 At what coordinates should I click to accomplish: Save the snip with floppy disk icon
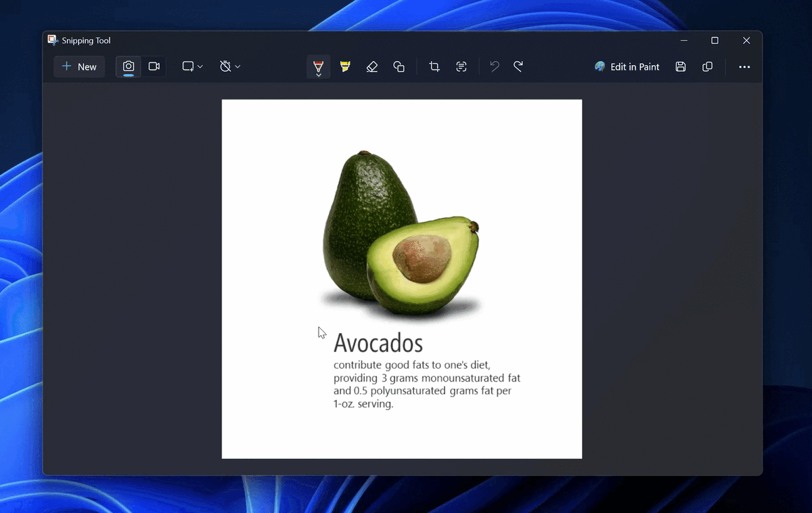(681, 66)
